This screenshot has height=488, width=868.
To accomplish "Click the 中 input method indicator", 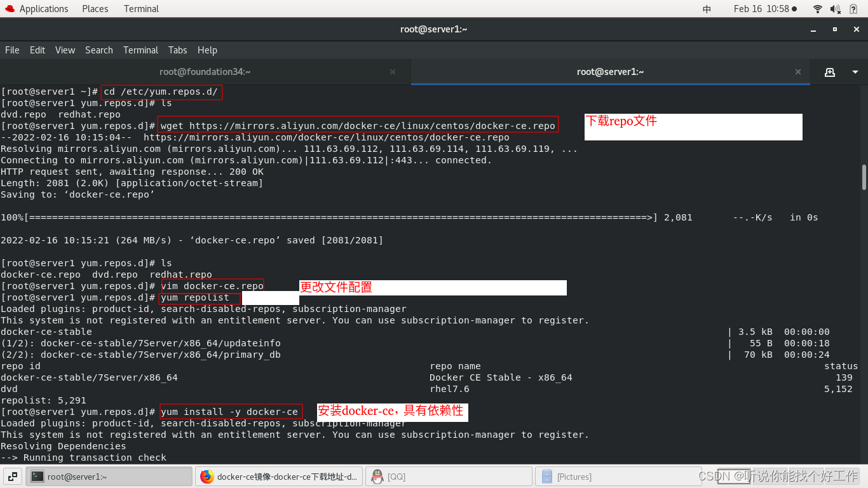I will pyautogui.click(x=707, y=9).
